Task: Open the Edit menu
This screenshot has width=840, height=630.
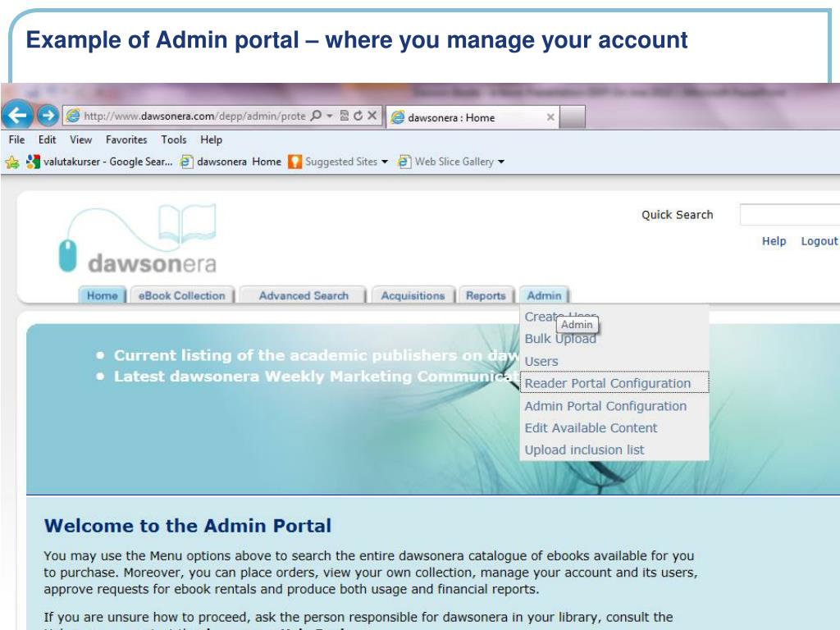Action: click(x=47, y=139)
